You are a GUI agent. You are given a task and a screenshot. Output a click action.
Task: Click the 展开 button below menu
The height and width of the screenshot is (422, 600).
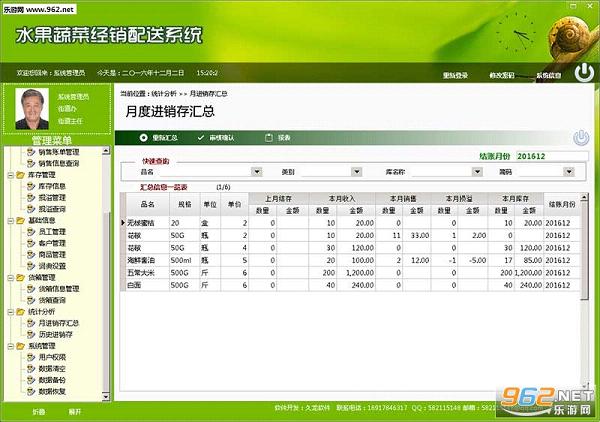point(75,412)
